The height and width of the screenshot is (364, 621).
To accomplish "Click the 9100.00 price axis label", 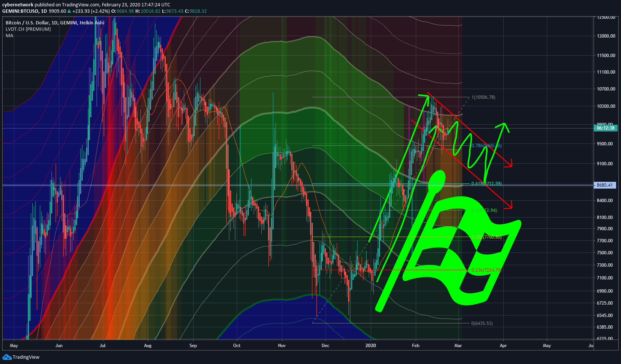I will [x=605, y=163].
